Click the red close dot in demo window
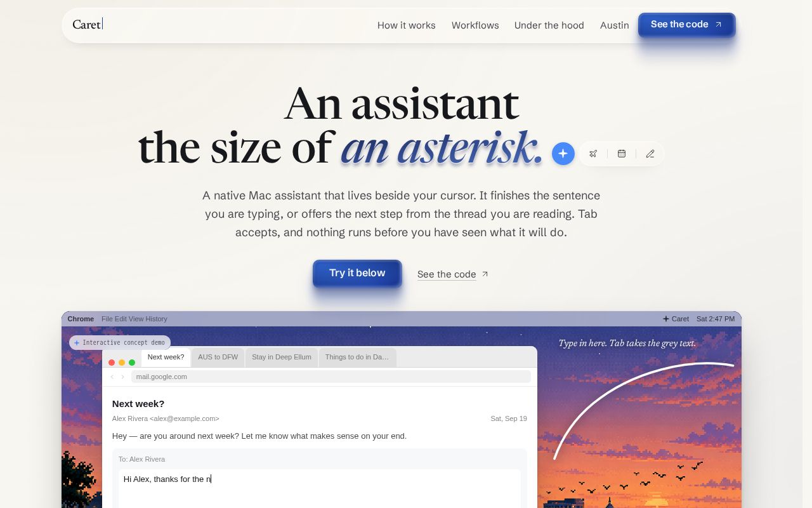The image size is (812, 508). [x=112, y=363]
